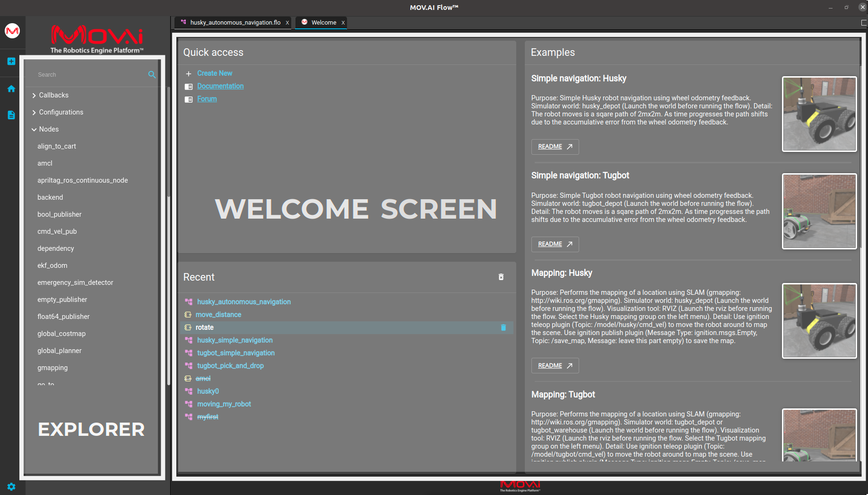Click flow icon next to tugbot_pick_and_drop
868x495 pixels.
pyautogui.click(x=189, y=366)
